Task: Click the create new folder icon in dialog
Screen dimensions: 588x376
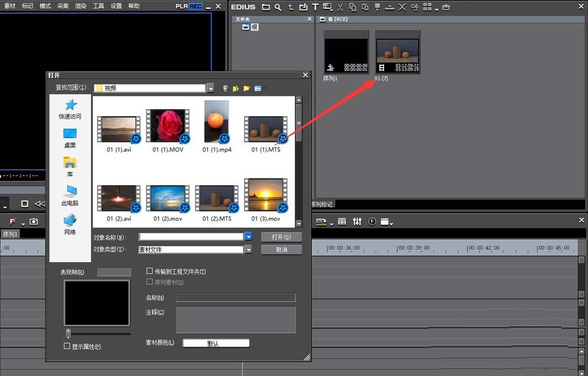Action: coord(247,88)
